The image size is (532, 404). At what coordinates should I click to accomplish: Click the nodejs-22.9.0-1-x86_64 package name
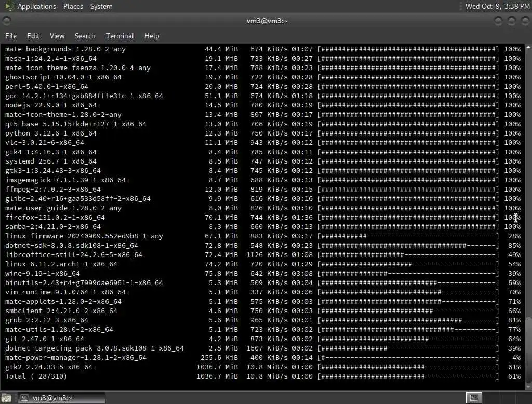click(x=51, y=105)
